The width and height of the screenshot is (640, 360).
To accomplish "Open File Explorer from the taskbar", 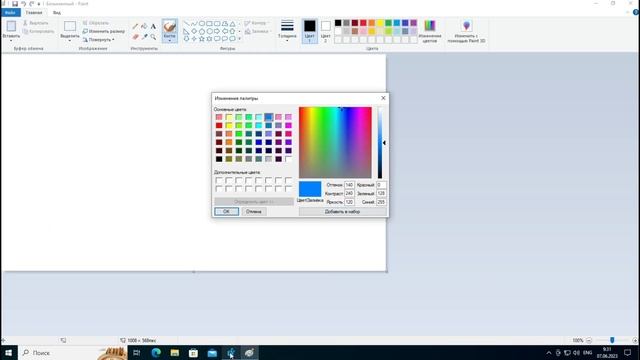I will (x=175, y=353).
